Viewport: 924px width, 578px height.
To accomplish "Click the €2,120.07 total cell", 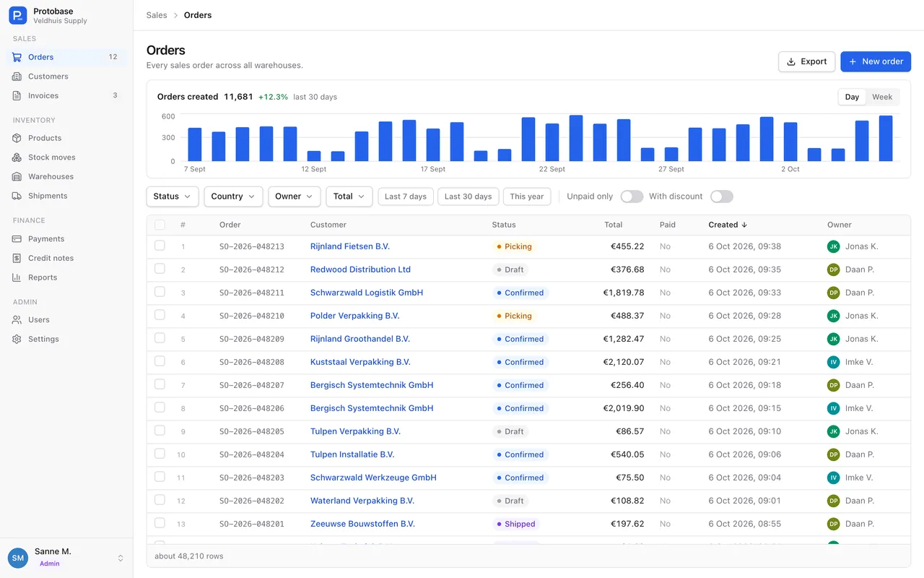I will tap(624, 362).
